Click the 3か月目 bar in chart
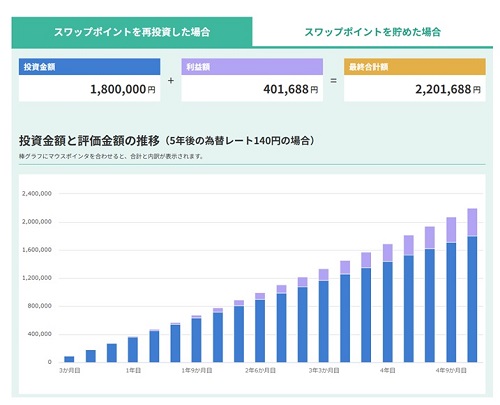This screenshot has height=405, width=500. pos(69,359)
